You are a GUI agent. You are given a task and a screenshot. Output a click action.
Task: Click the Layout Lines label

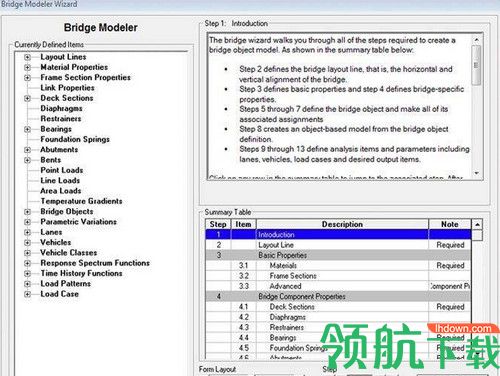tap(63, 57)
